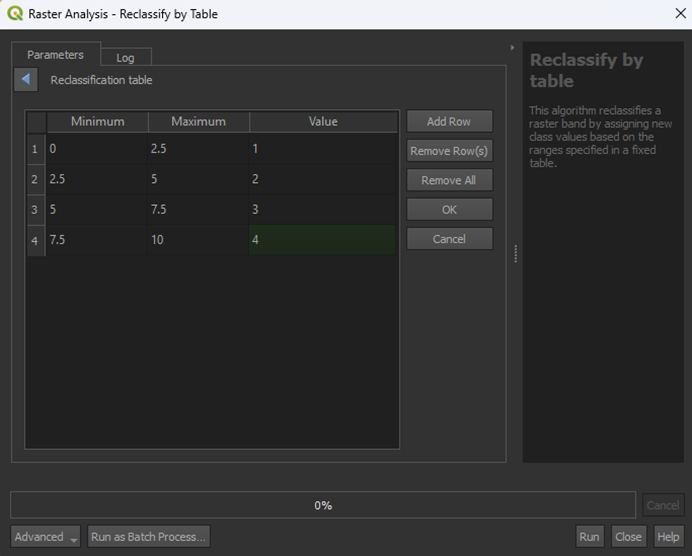
Task: Click the Add Row button
Action: (x=449, y=121)
